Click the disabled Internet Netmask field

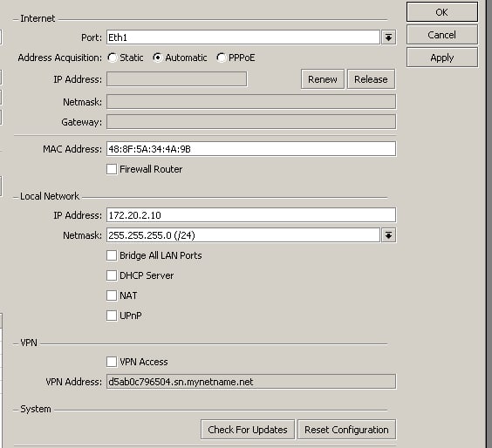[251, 102]
